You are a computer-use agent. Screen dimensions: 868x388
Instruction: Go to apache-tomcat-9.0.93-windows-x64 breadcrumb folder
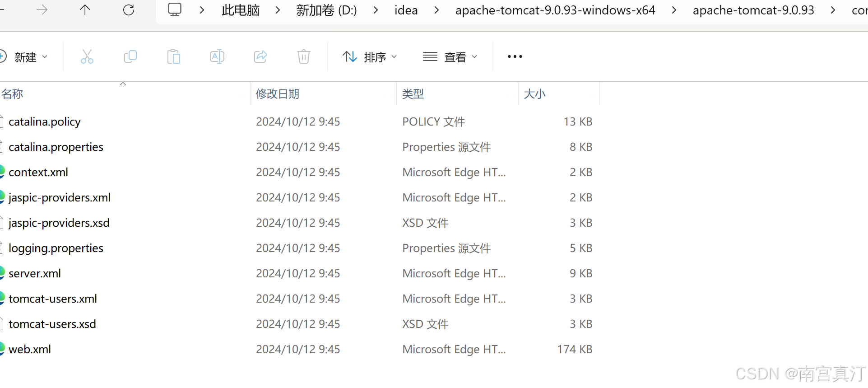click(x=555, y=10)
